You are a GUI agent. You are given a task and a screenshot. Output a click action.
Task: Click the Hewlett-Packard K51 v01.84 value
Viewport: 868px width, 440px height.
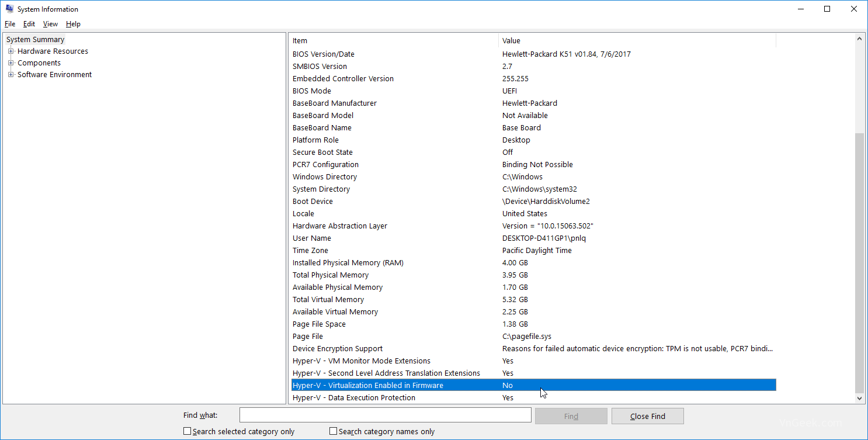click(567, 54)
